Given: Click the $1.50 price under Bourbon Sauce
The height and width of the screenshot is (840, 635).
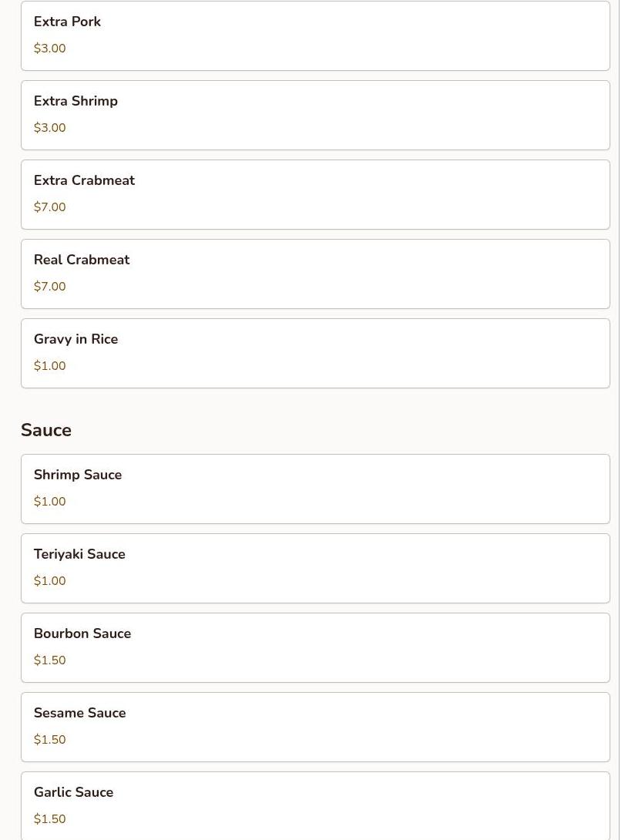Looking at the screenshot, I should tap(50, 660).
